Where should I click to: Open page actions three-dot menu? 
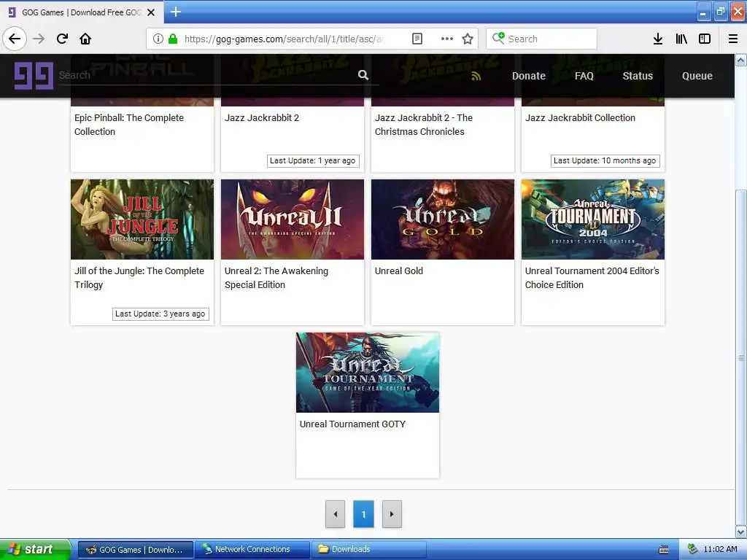point(447,39)
